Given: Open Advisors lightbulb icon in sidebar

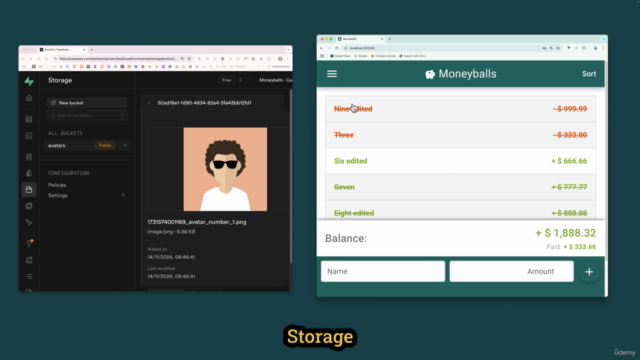Looking at the screenshot, I should [x=29, y=243].
